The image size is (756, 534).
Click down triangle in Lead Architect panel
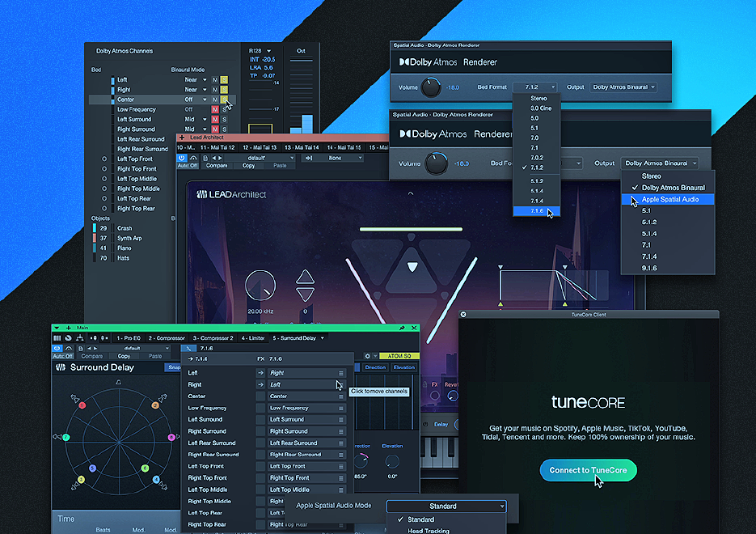305,295
